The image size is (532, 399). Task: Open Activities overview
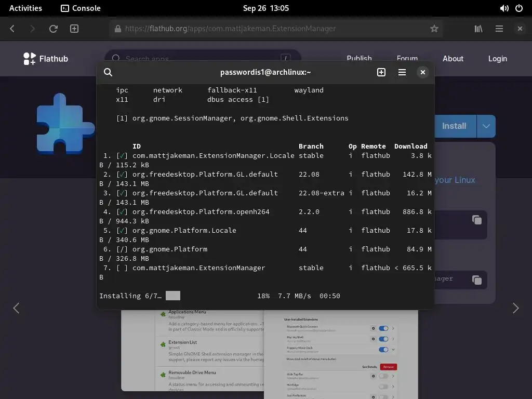tap(25, 8)
